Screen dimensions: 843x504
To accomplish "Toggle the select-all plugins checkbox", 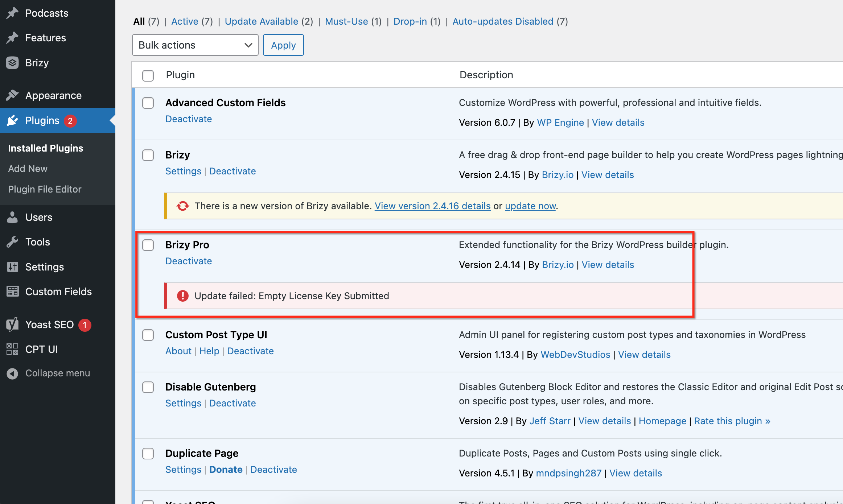I will pyautogui.click(x=148, y=75).
